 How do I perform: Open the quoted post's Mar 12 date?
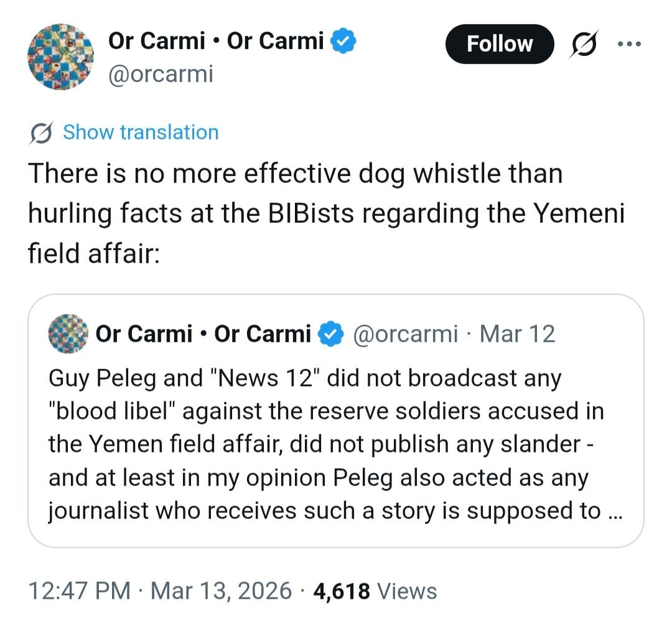click(x=517, y=334)
